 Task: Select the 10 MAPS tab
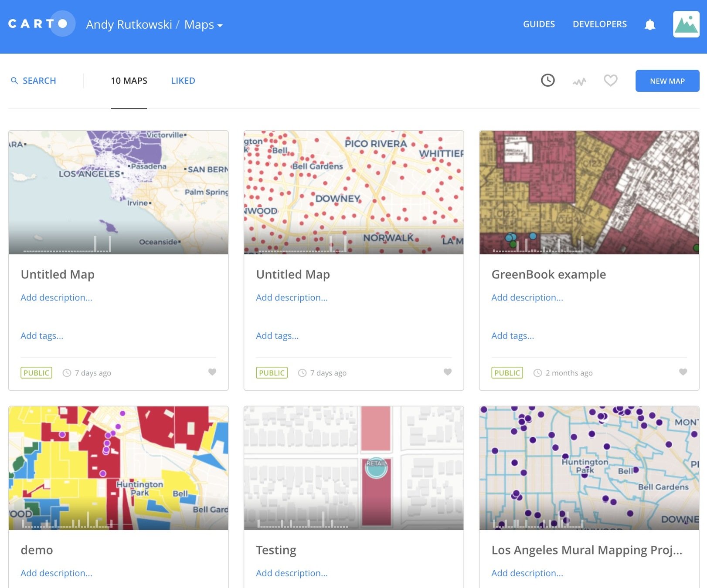coord(129,81)
